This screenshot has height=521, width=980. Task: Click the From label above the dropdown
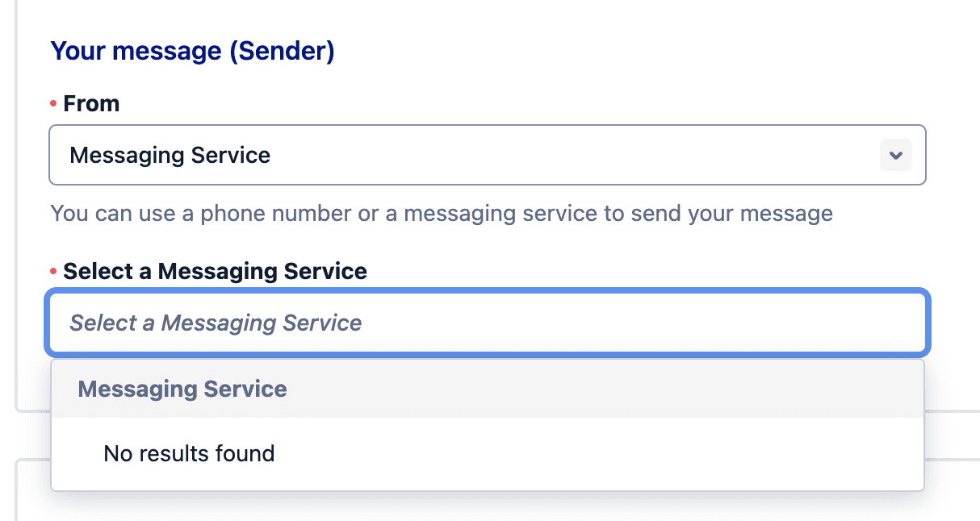pyautogui.click(x=90, y=103)
